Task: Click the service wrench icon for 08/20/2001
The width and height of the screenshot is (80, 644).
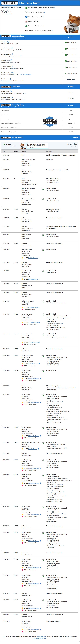Action: pos(43,189)
